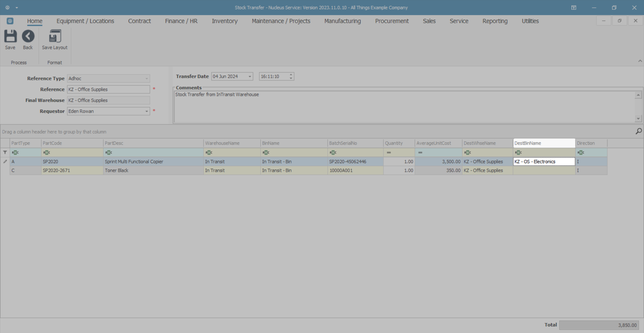Open the Maintenance / Projects tab

(x=281, y=21)
